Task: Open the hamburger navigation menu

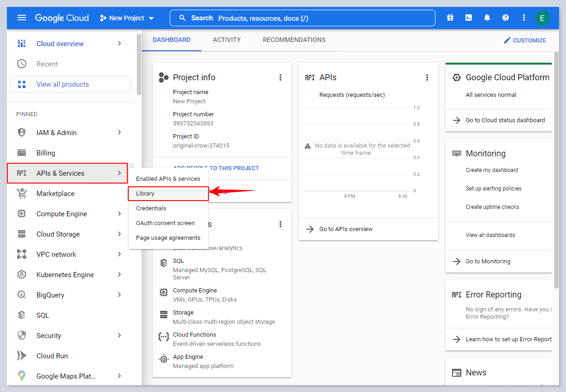Action: click(x=22, y=18)
